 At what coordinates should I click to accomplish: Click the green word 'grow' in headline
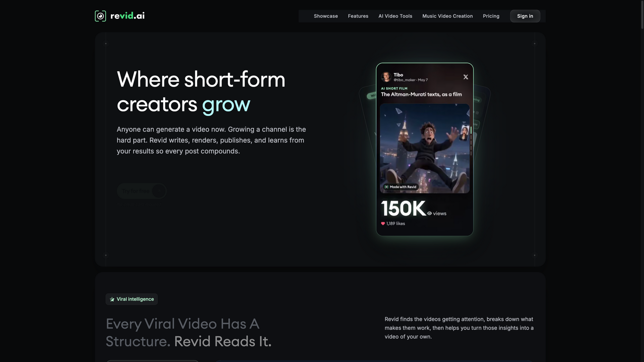point(226,105)
